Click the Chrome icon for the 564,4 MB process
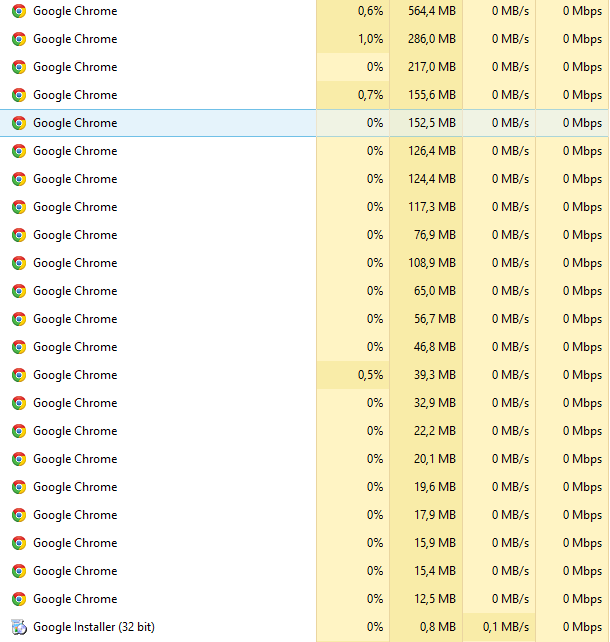 (19, 11)
